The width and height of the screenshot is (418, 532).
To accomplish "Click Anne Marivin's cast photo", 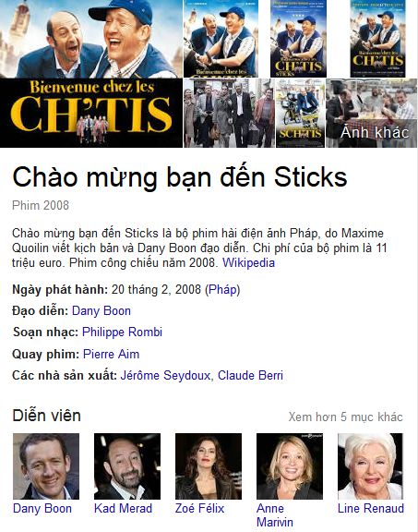I will click(x=290, y=466).
